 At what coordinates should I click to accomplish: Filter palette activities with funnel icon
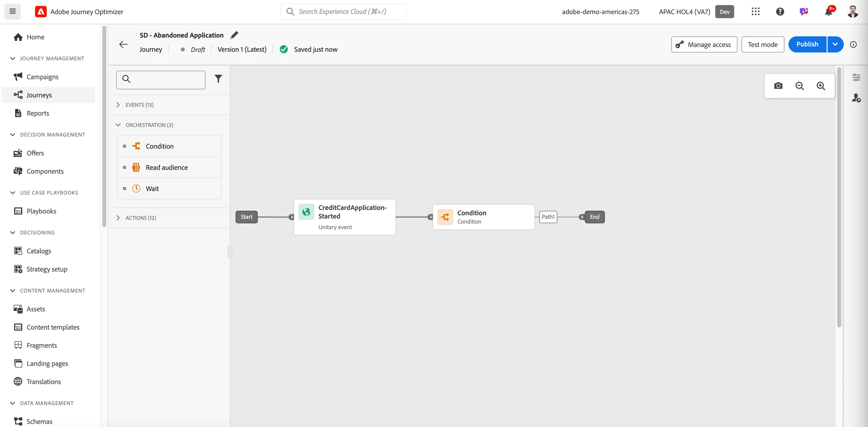218,79
